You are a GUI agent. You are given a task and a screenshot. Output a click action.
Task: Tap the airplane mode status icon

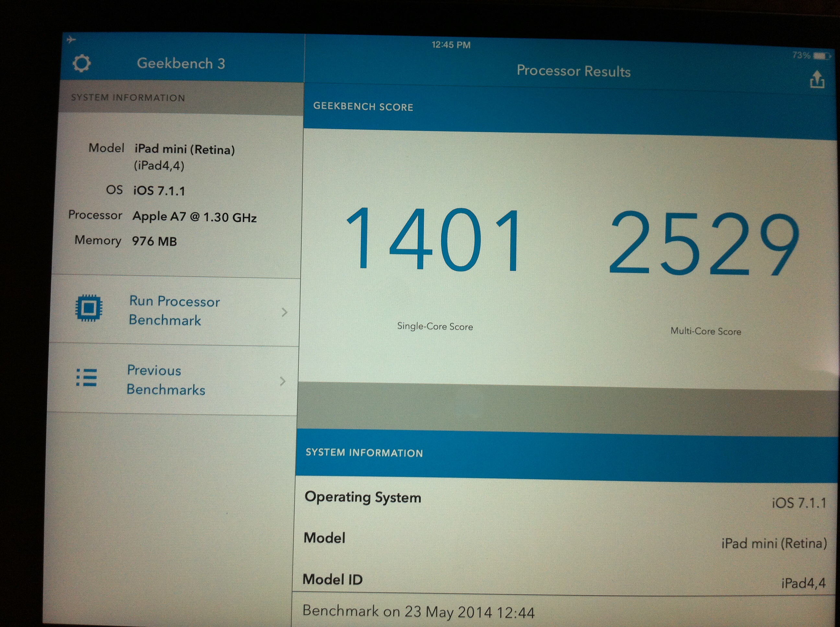[x=71, y=39]
